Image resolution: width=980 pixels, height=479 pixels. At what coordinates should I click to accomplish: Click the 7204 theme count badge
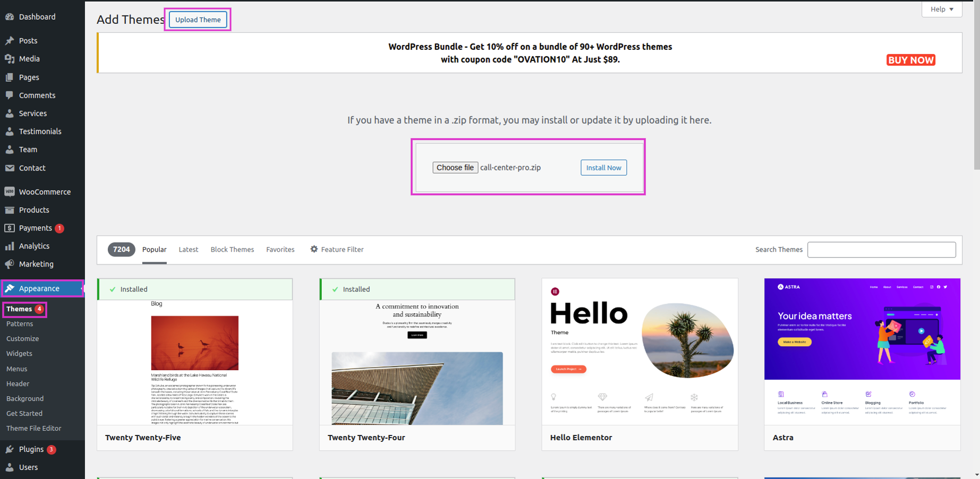(x=121, y=250)
